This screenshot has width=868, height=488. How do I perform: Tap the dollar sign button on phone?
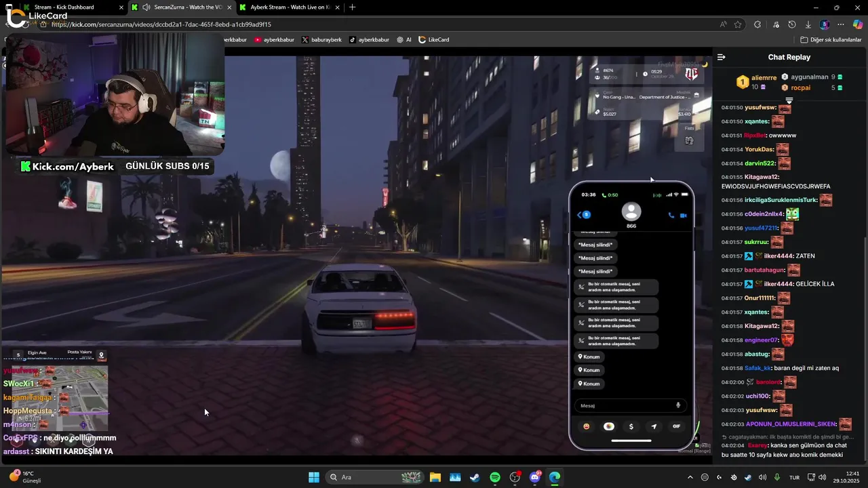pos(631,426)
